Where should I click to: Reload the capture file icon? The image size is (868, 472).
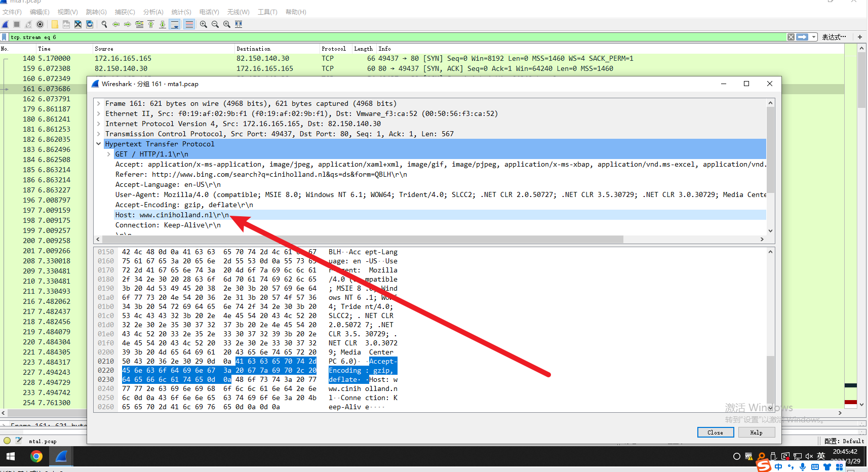point(90,24)
